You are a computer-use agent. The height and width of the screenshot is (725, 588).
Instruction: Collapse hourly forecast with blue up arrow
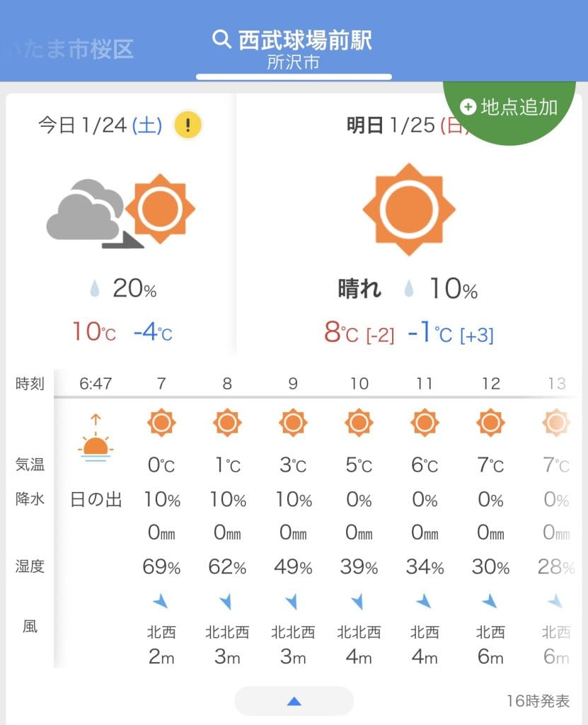(x=294, y=701)
